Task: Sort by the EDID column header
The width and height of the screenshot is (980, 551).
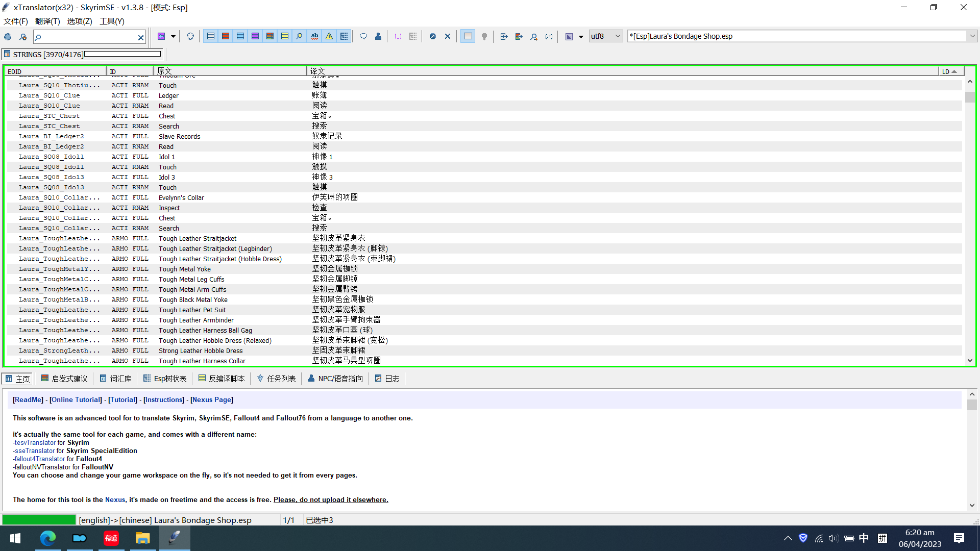Action: pyautogui.click(x=56, y=71)
